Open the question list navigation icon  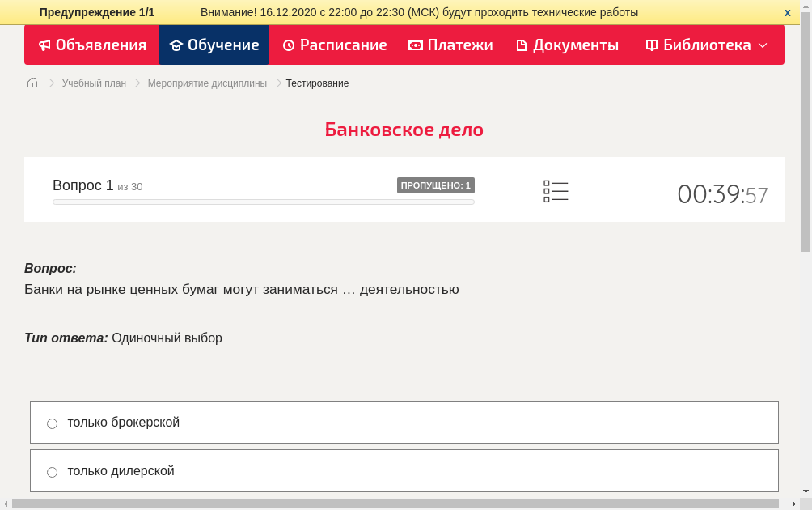point(556,191)
